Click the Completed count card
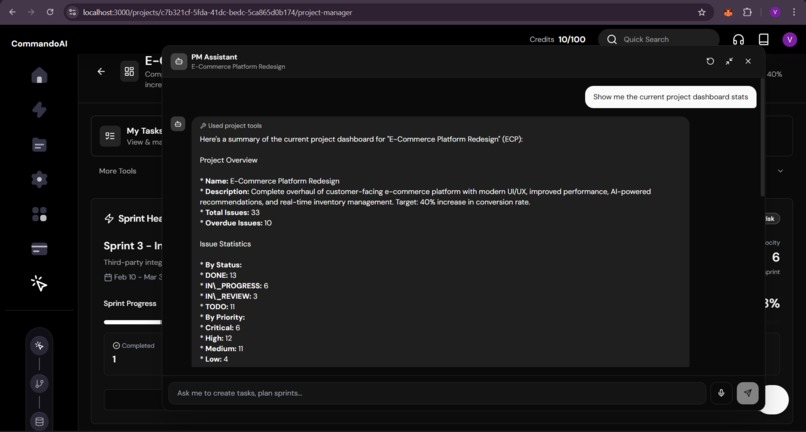 click(x=134, y=354)
